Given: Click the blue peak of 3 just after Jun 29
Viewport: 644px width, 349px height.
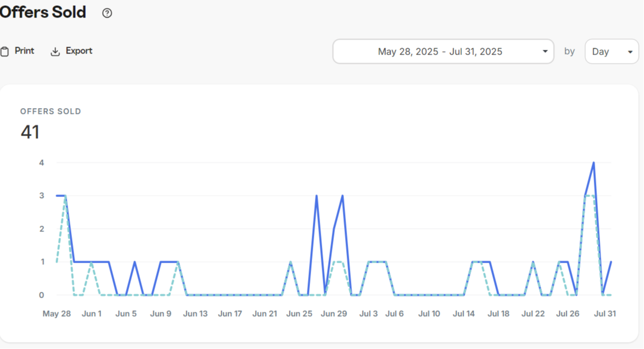Looking at the screenshot, I should [x=342, y=196].
